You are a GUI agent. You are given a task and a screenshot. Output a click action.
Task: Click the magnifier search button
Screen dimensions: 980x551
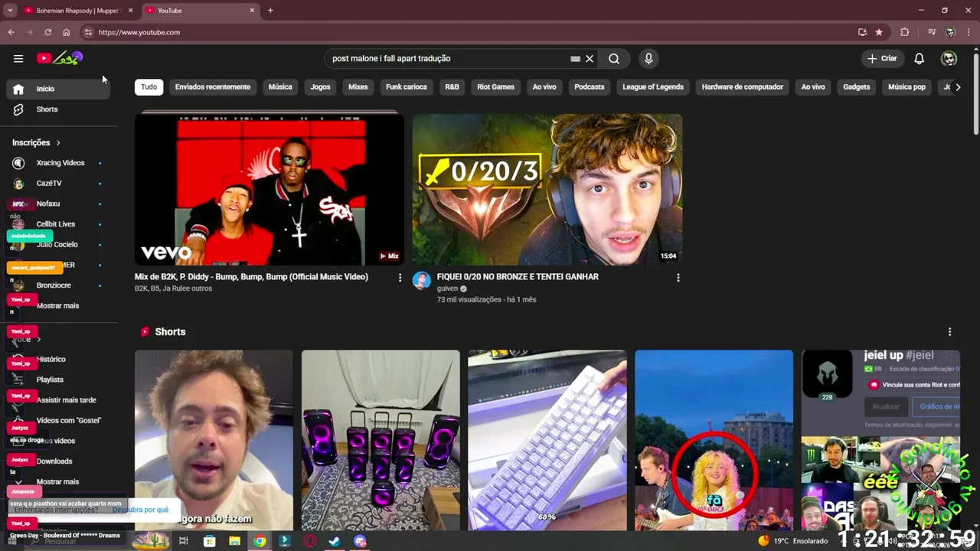614,58
